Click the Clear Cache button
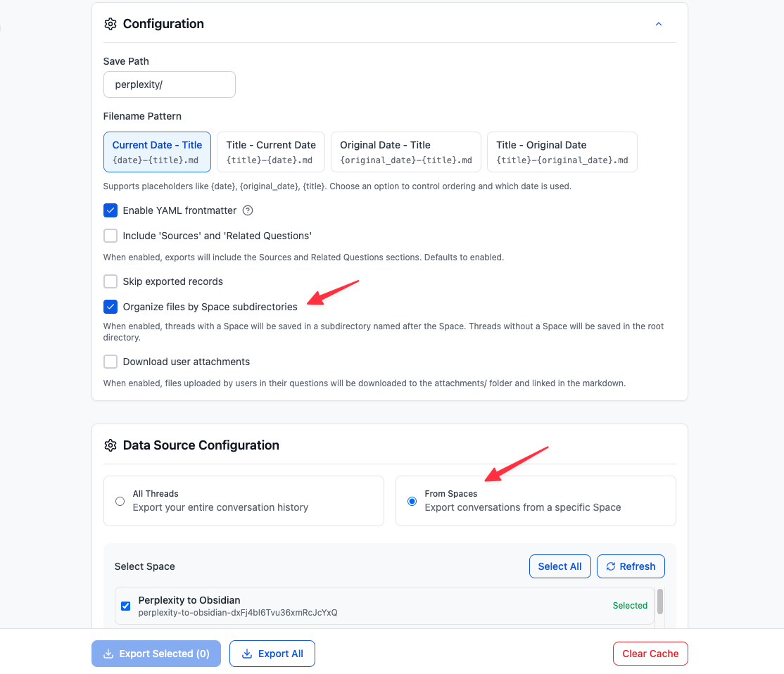This screenshot has height=674, width=784. coord(650,654)
